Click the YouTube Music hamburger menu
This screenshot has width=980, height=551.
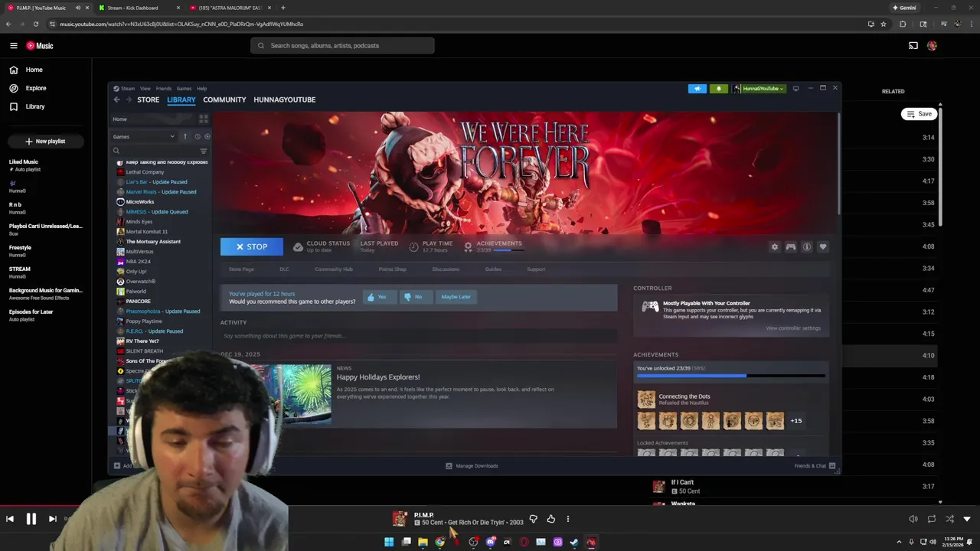[x=14, y=46]
